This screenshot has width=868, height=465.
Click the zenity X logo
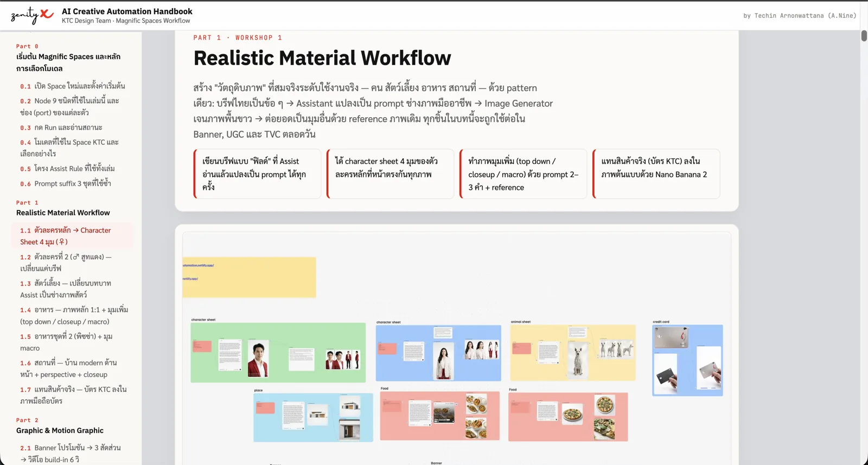tap(32, 15)
